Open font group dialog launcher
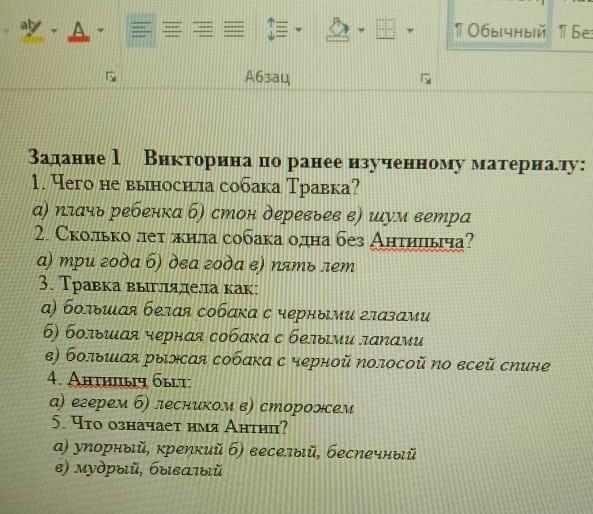The image size is (593, 514). (x=110, y=77)
